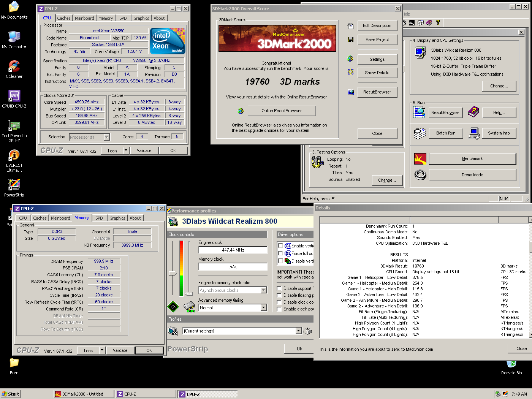Image resolution: width=532 pixels, height=399 pixels.
Task: Click the monitor icon beside ResultBrowser in score dialog
Action: 351,92
